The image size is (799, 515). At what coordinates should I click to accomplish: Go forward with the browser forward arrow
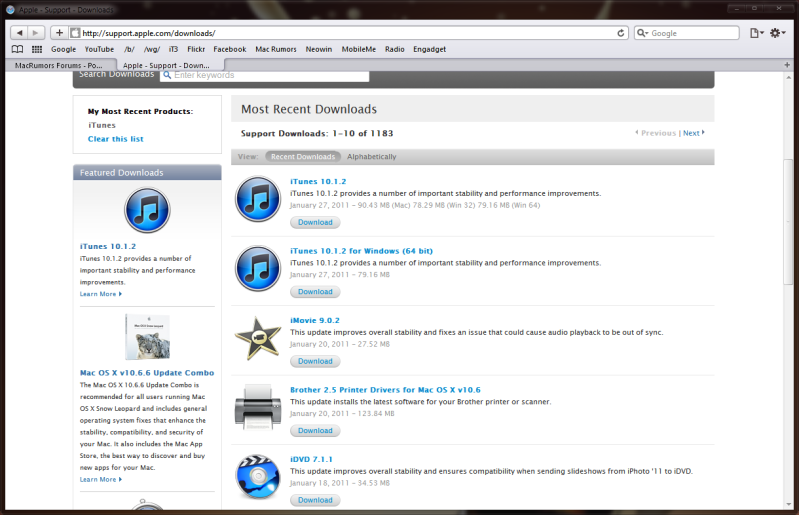tap(36, 33)
